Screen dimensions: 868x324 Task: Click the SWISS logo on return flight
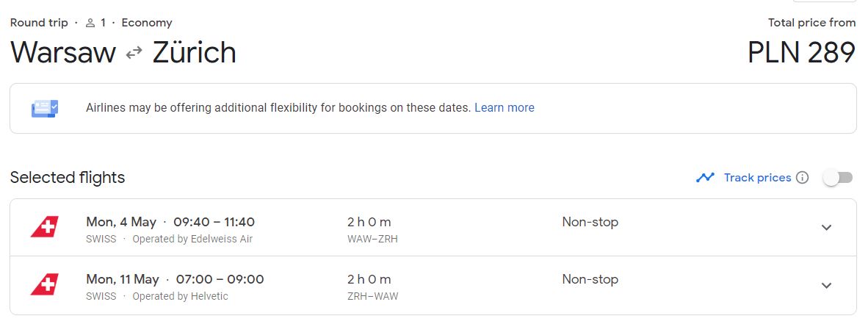[x=44, y=284]
